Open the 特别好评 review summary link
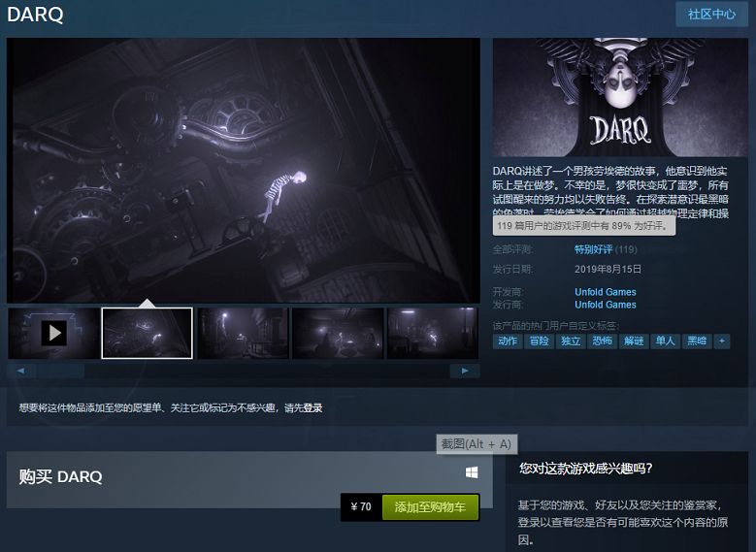Image resolution: width=756 pixels, height=552 pixels. (x=593, y=249)
